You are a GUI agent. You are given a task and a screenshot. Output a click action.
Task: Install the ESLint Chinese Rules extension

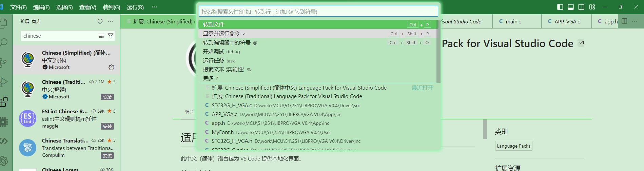click(x=107, y=126)
